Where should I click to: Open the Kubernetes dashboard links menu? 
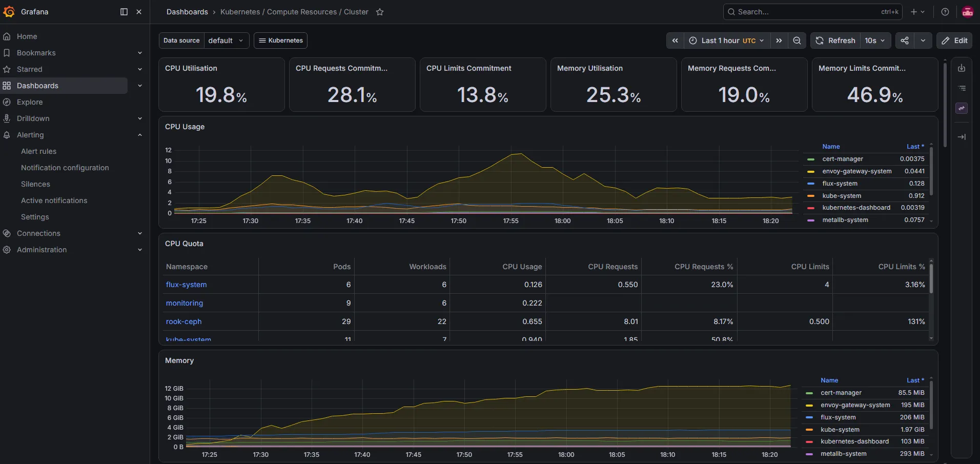coord(281,41)
